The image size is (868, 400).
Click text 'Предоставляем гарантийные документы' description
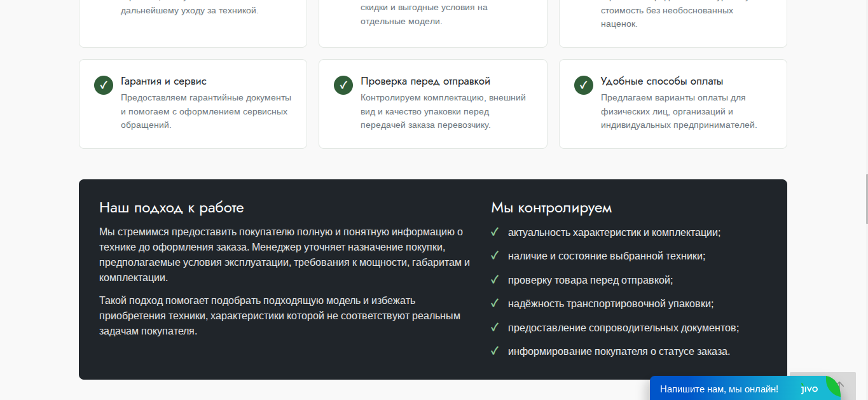pyautogui.click(x=206, y=111)
